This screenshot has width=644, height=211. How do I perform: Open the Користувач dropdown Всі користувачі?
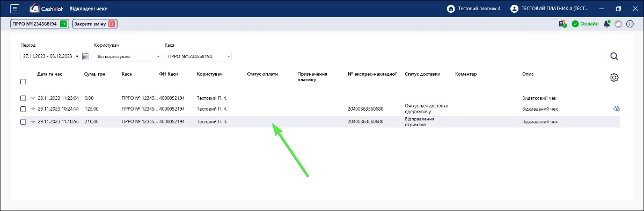[128, 56]
